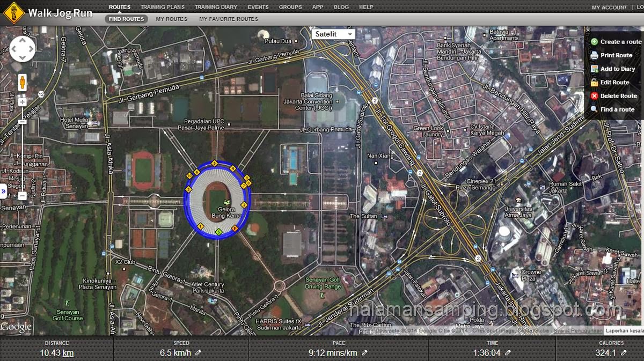
Task: Click the red Delete Route icon
Action: tap(594, 96)
